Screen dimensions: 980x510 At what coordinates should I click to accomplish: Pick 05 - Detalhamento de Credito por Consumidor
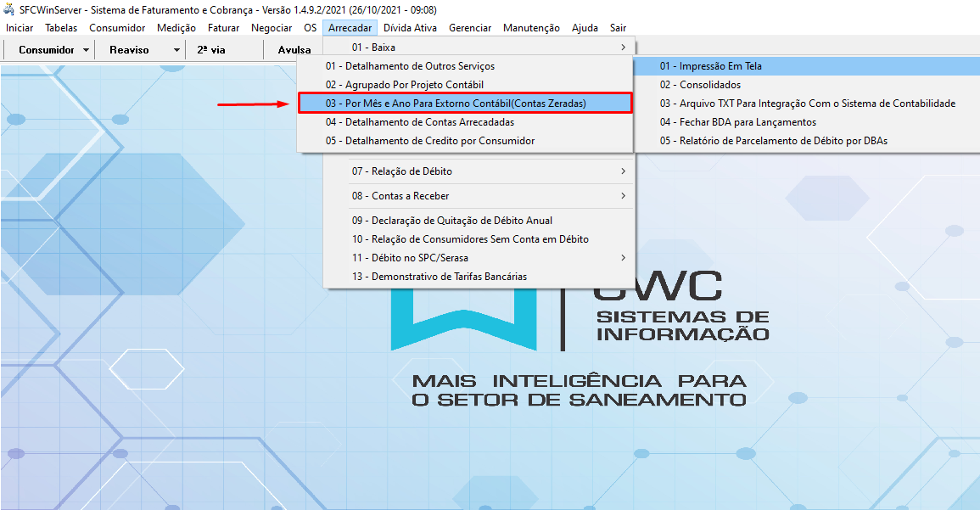click(430, 141)
